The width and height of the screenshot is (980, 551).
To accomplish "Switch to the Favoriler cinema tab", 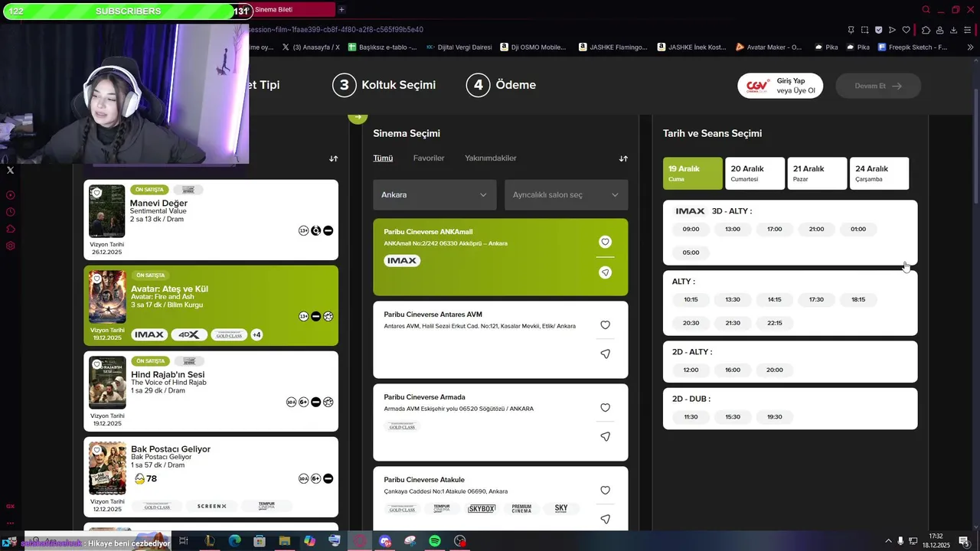I will pos(429,158).
